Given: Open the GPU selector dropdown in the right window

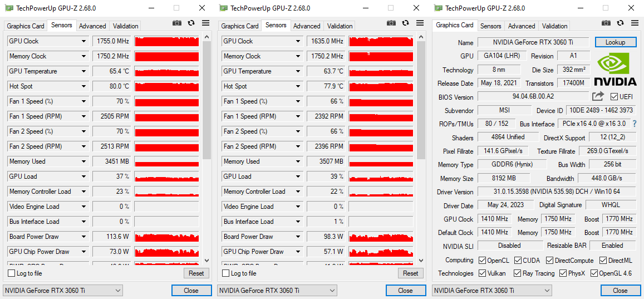Looking at the screenshot, I should [x=492, y=291].
